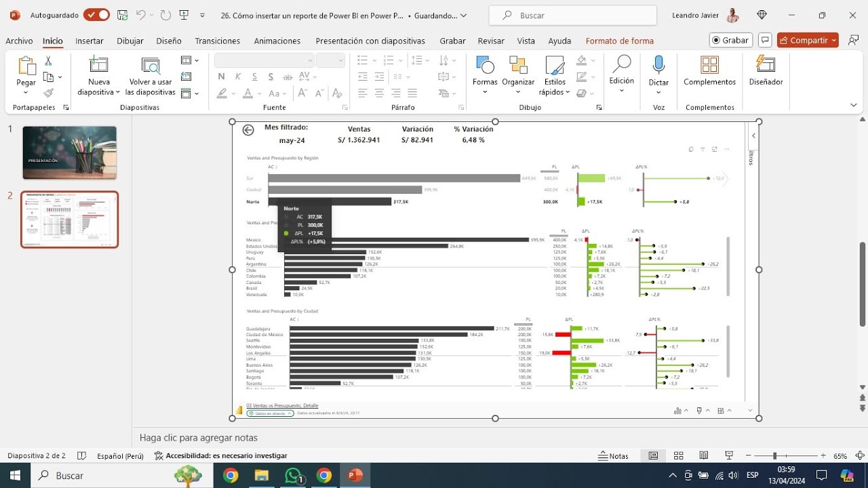Open the Insertar tab
Screen dimensions: 868x488
90,41
